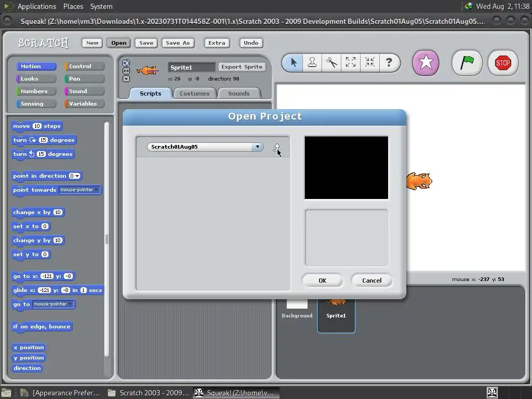Switch to Scratch 2003 - 2009 taskbar window
The height and width of the screenshot is (399, 532).
click(148, 393)
